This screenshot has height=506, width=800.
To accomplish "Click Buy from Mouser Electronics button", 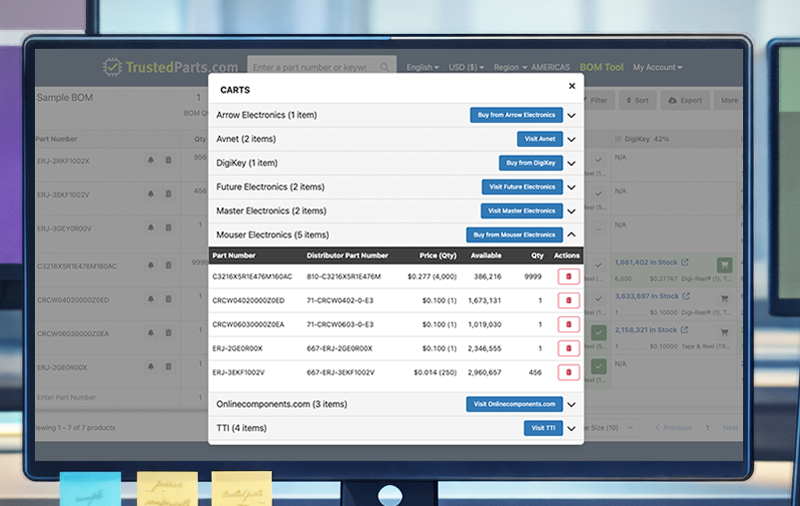I will 514,235.
